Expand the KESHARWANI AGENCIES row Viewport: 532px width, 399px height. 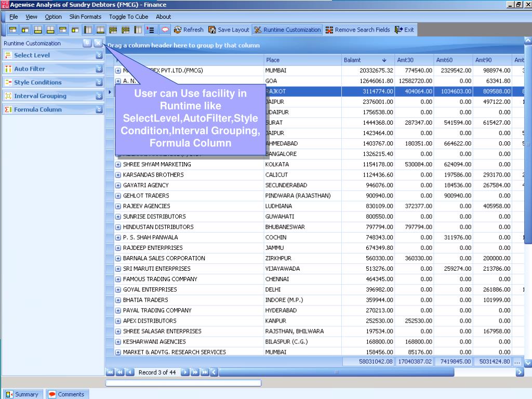tap(118, 342)
